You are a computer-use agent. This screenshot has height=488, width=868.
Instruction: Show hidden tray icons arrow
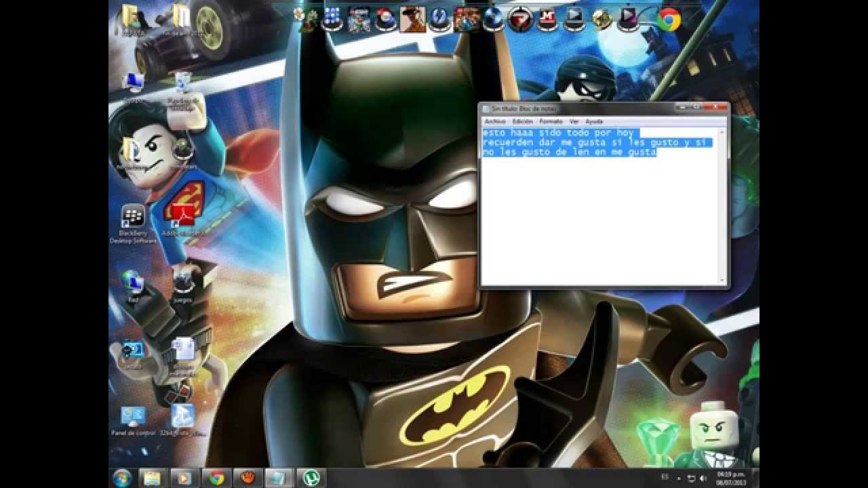(x=679, y=479)
